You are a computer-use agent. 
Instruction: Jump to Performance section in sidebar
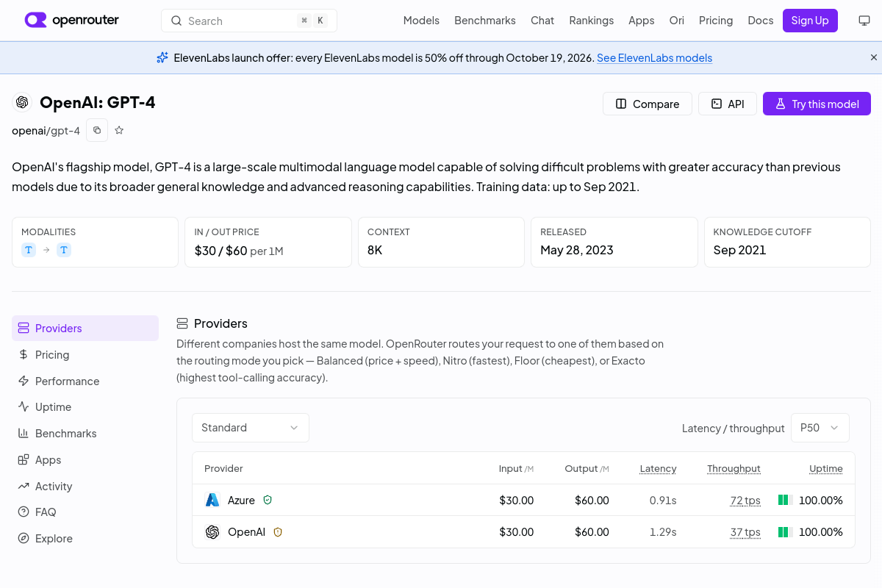(85, 381)
